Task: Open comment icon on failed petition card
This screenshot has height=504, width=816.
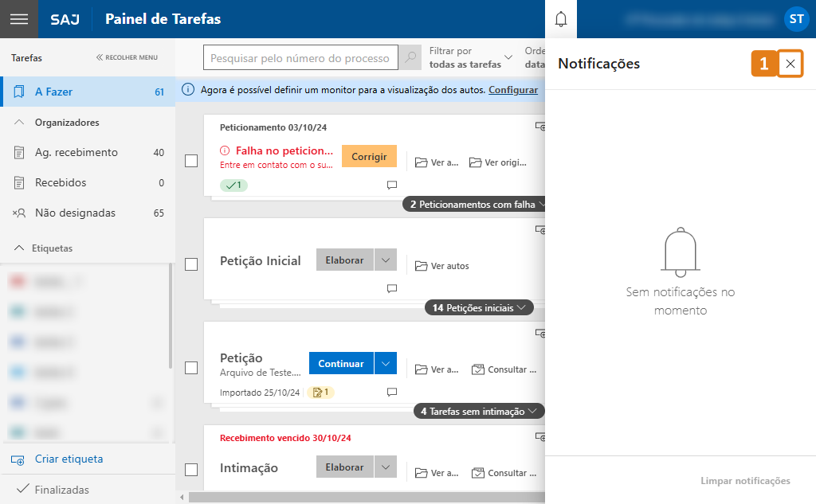Action: pos(391,186)
